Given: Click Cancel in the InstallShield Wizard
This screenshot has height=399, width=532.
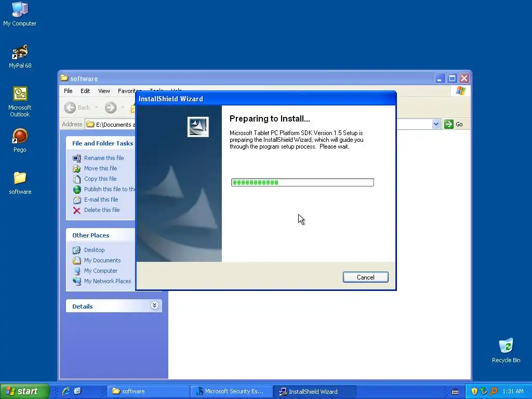Looking at the screenshot, I should coord(365,277).
